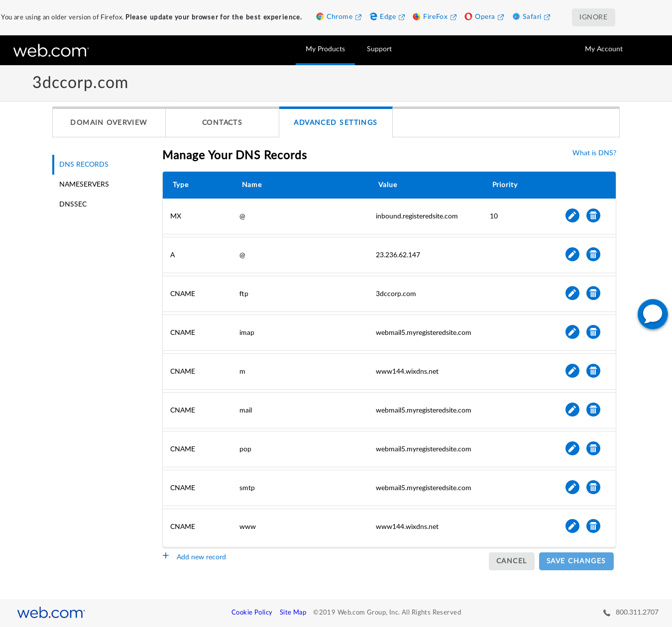Screen dimensions: 672x627
Task: Edit the imap CNAME record
Action: (572, 332)
